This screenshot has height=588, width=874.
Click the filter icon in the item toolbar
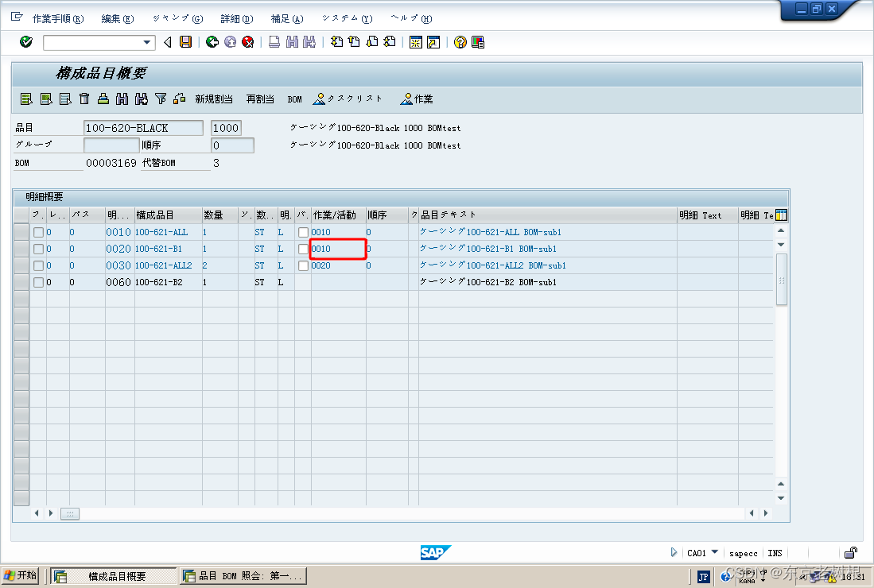pos(161,99)
